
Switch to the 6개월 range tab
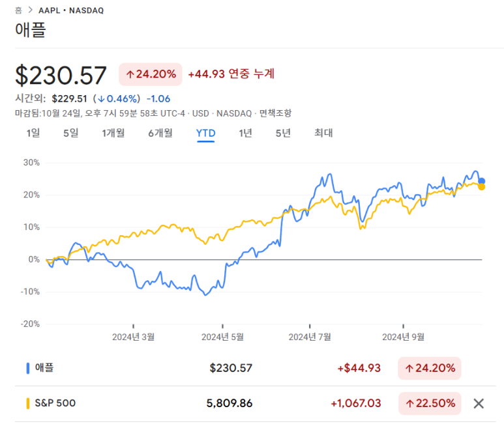click(160, 133)
